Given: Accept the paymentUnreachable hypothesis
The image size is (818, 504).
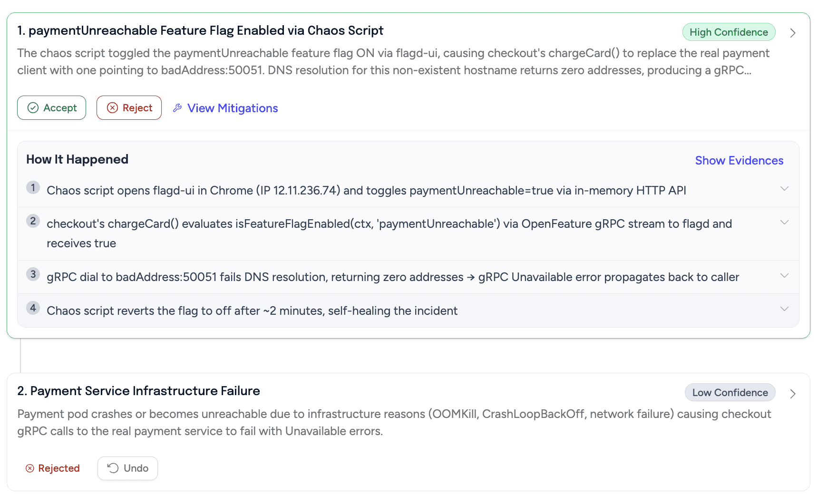Looking at the screenshot, I should (51, 108).
